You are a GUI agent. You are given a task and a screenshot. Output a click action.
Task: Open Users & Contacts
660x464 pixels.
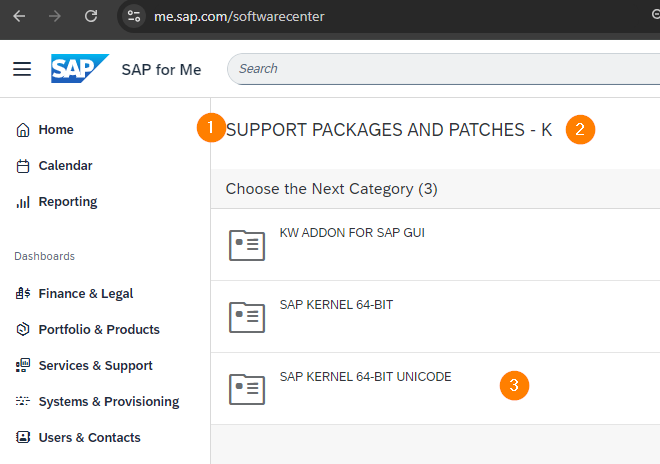tap(90, 438)
